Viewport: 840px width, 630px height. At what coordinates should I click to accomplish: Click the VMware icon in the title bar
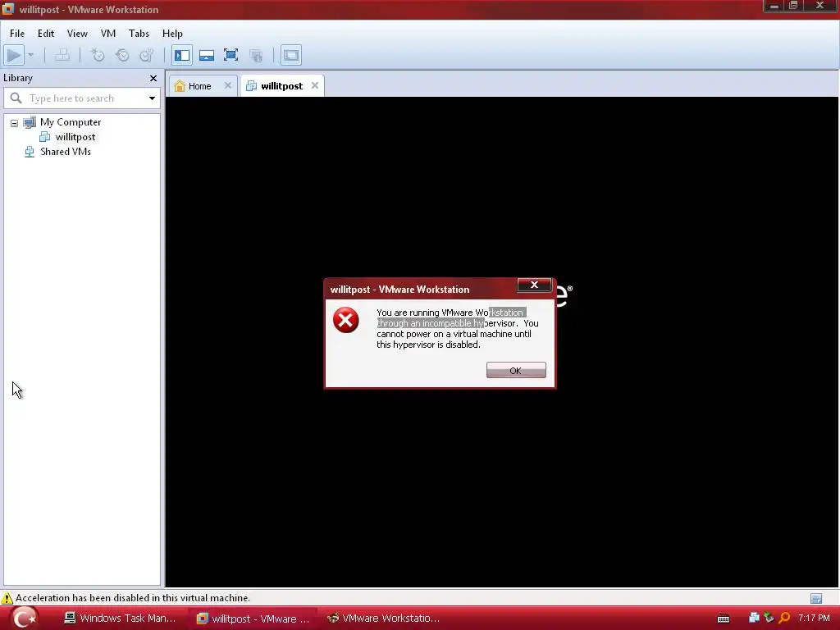[8, 9]
